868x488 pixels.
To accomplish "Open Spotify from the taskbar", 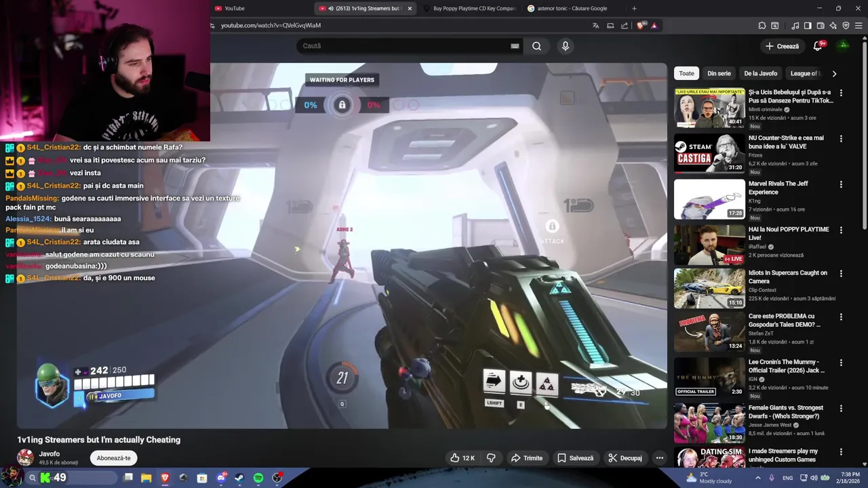I will (258, 478).
